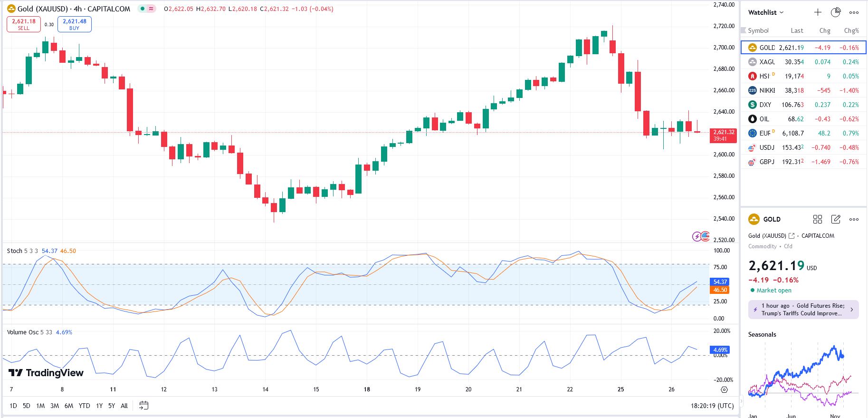Image resolution: width=868 pixels, height=418 pixels.
Task: Select the YTD time range
Action: [x=84, y=406]
